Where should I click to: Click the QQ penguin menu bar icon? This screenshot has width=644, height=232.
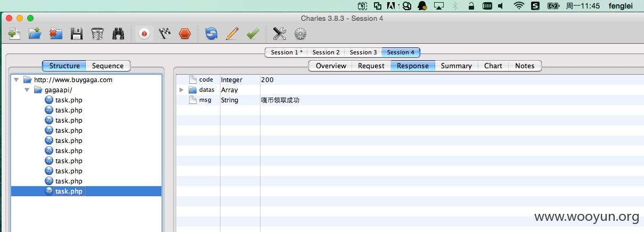(422, 6)
